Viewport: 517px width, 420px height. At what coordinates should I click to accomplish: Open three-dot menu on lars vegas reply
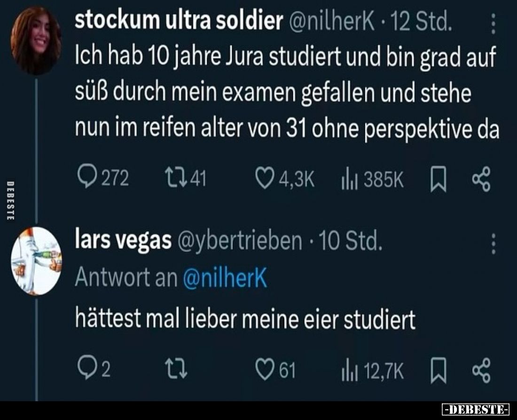pos(493,244)
